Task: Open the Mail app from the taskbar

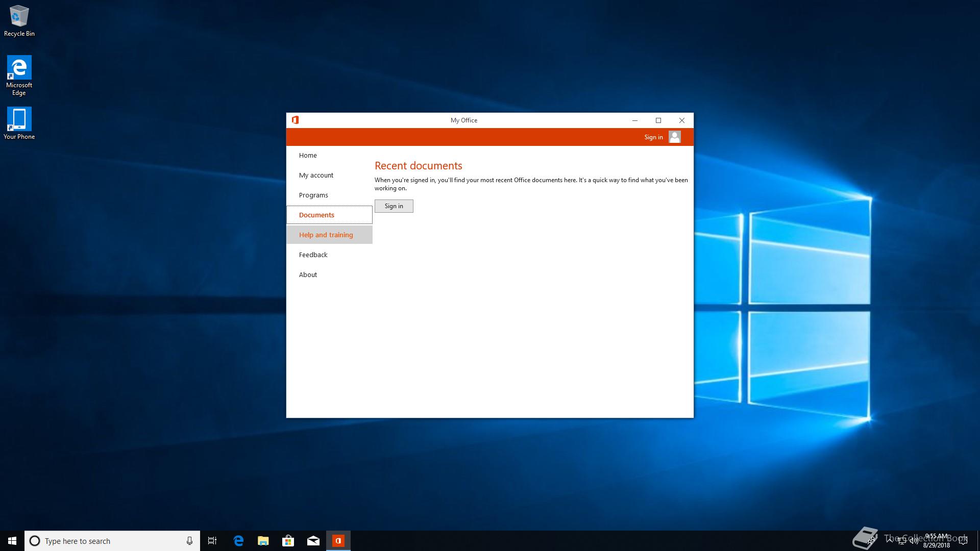Action: point(313,541)
